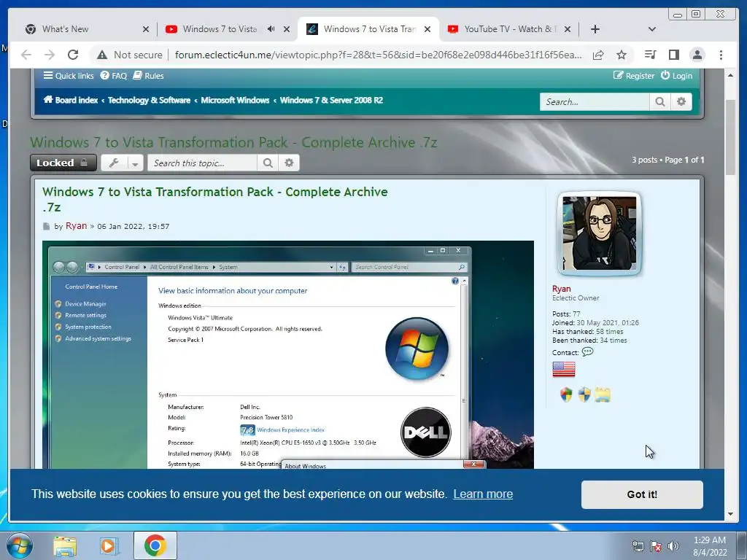This screenshot has width=747, height=560.
Task: Open the tab search dropdown arrow
Action: point(652,29)
